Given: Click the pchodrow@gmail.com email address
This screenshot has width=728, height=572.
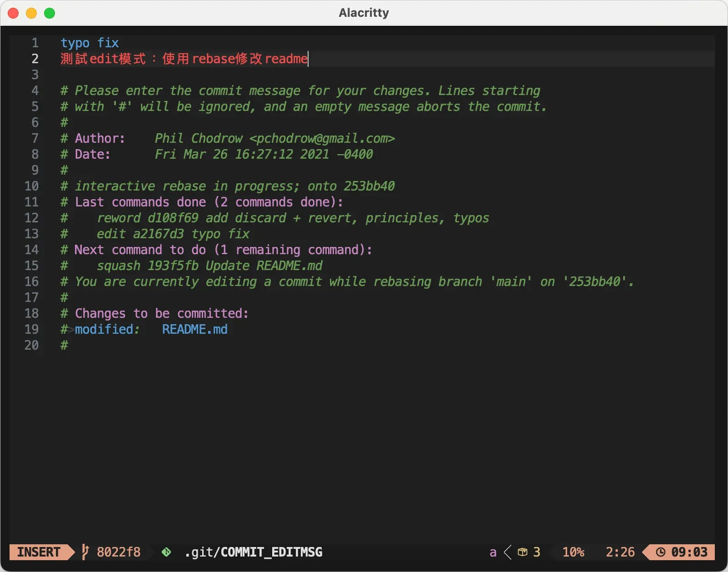Looking at the screenshot, I should [x=322, y=138].
